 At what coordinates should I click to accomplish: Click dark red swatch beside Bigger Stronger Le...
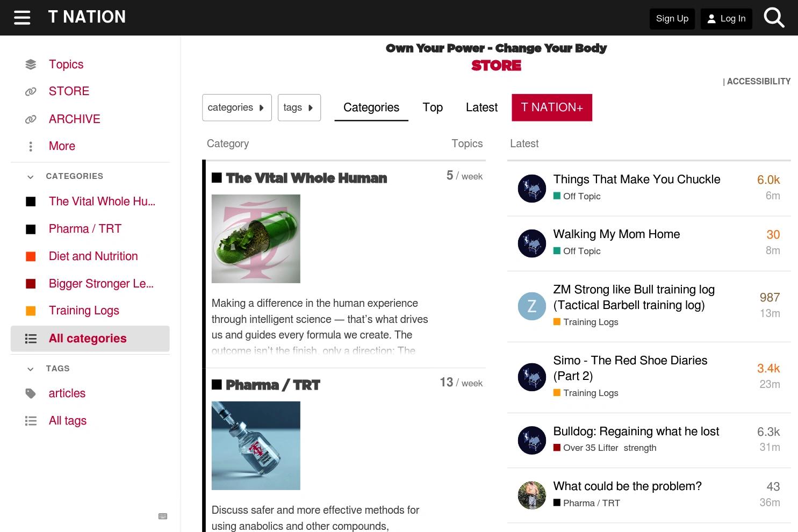point(31,284)
